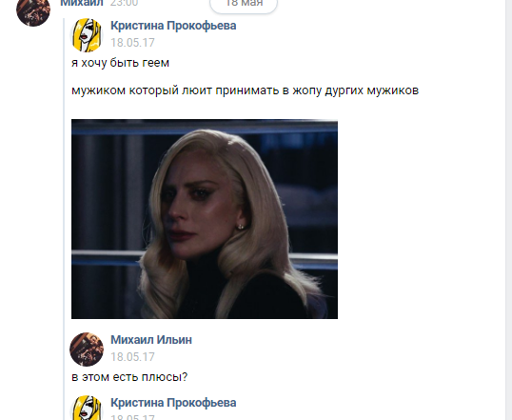Open Кристина Прокофьева's avatar below 'в этом есть плюсы?'
This screenshot has width=512, height=420.
coord(87,408)
